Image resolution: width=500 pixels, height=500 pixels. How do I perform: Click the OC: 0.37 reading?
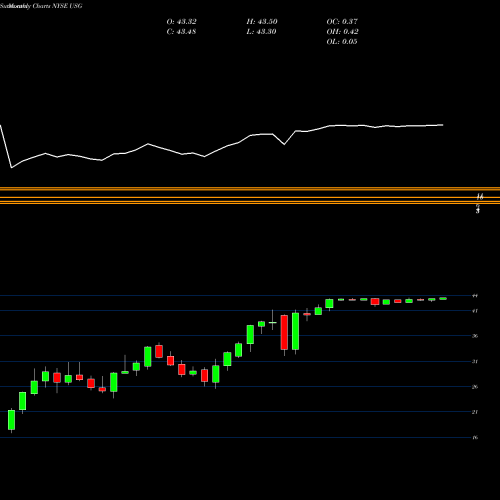coord(342,22)
